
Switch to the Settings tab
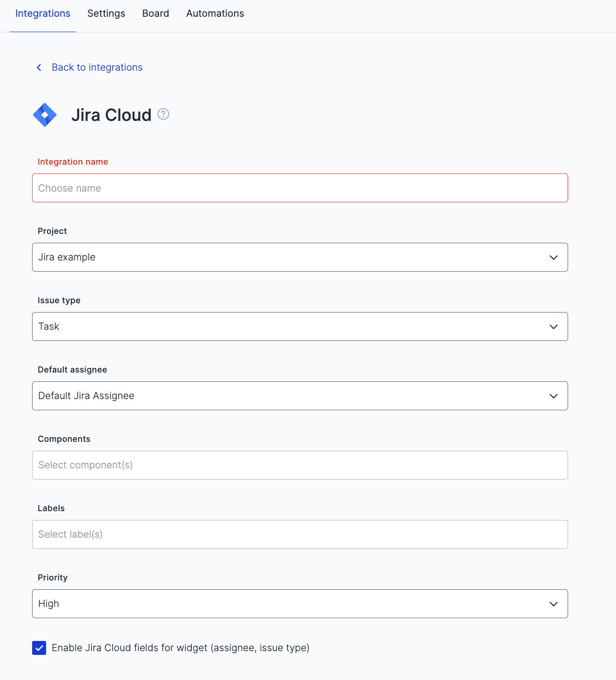[106, 13]
